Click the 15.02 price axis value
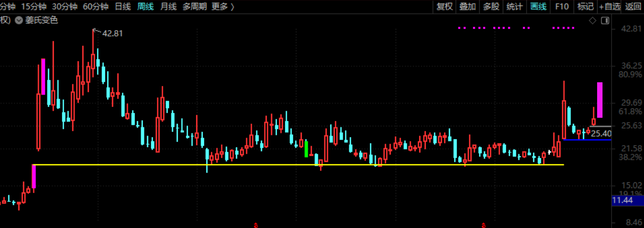Screen dimensions: 644x228 click(633, 186)
